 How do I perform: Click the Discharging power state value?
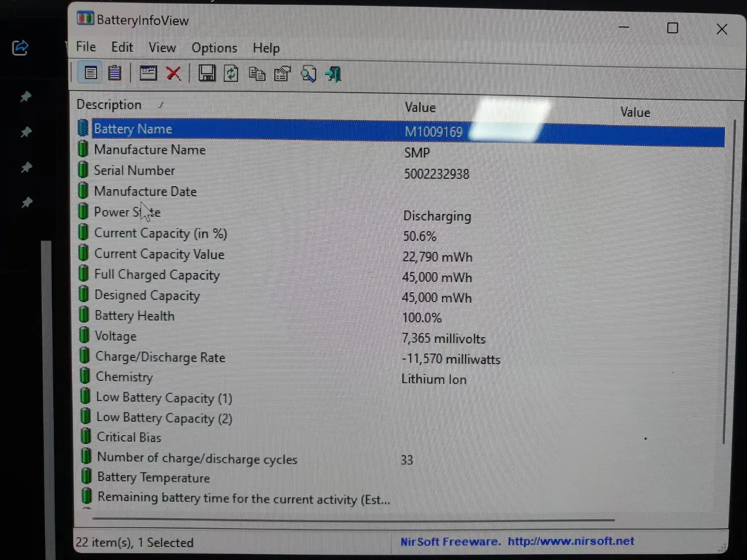[x=437, y=216]
